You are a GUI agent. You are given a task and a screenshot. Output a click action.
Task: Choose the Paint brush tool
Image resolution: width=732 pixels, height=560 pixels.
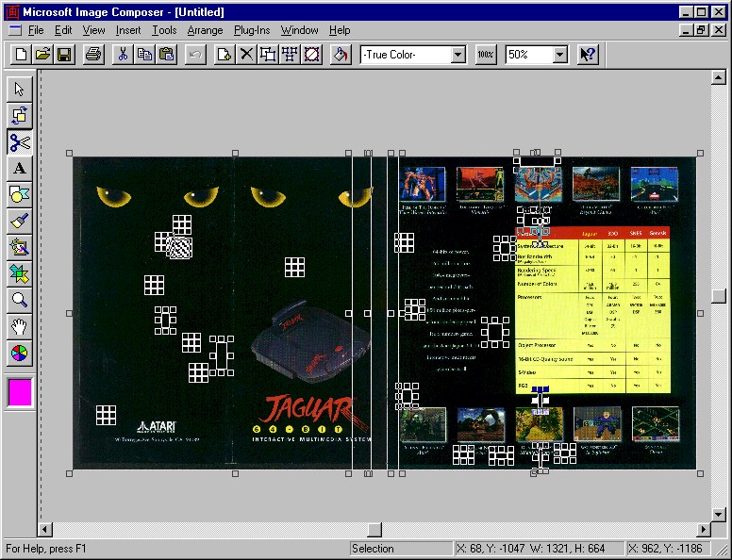click(x=19, y=222)
